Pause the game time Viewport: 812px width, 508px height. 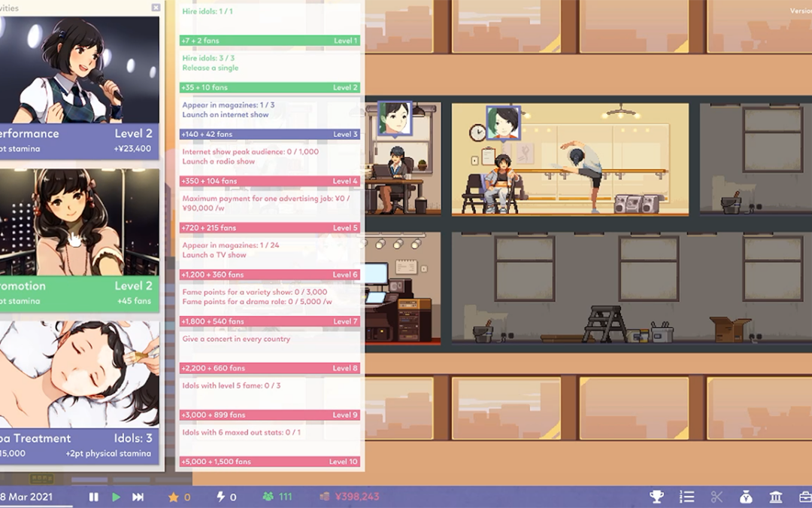point(94,497)
